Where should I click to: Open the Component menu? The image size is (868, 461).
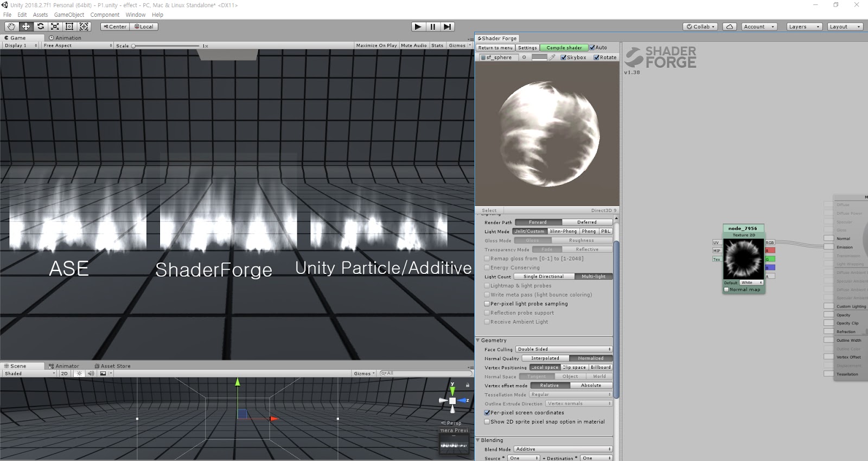(105, 15)
